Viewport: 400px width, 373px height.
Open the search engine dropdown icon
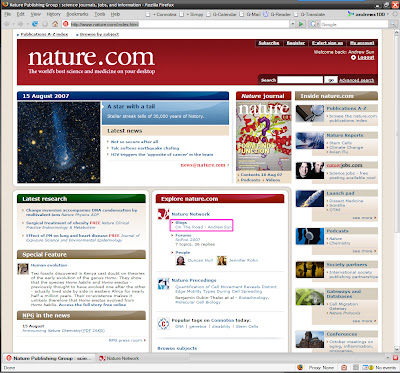pos(313,24)
